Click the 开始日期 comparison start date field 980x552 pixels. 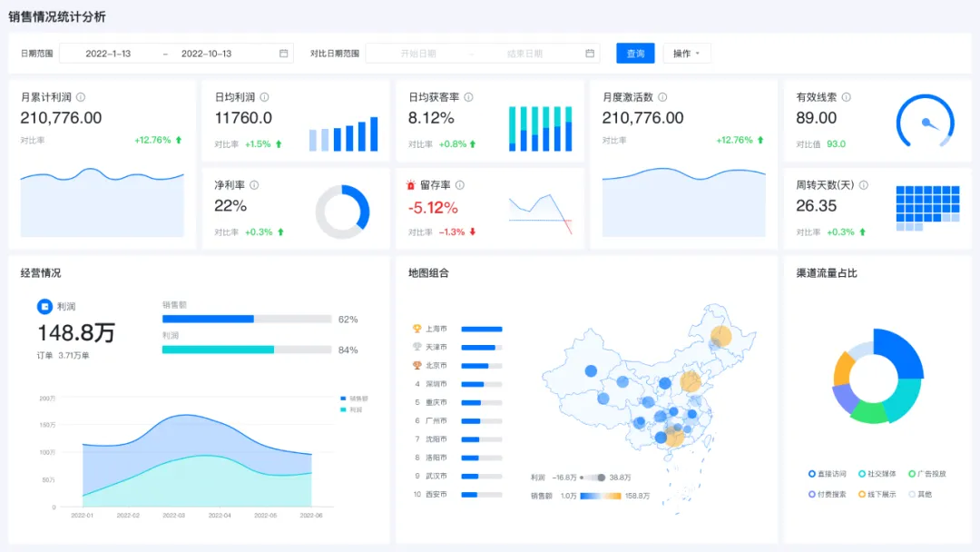(x=418, y=54)
